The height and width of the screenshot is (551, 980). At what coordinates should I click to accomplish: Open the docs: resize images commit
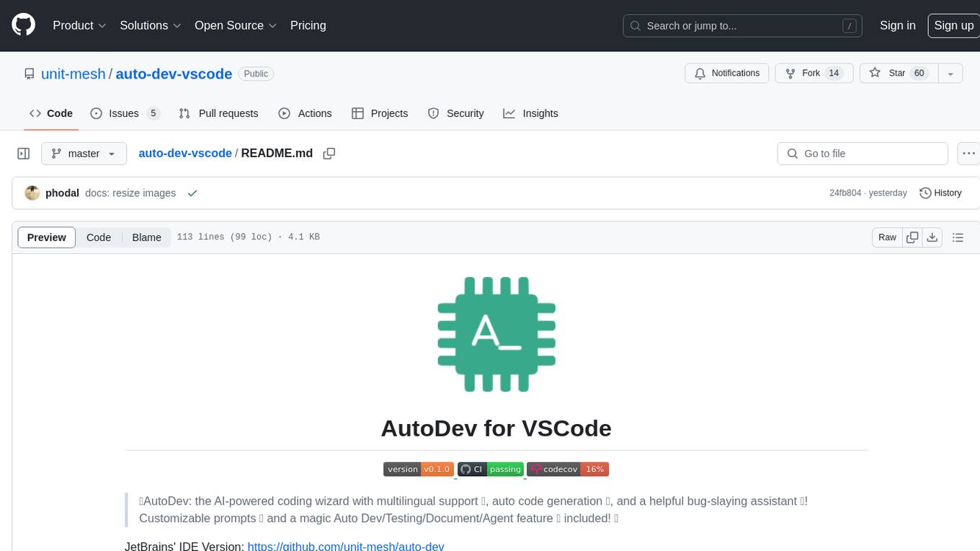[130, 193]
